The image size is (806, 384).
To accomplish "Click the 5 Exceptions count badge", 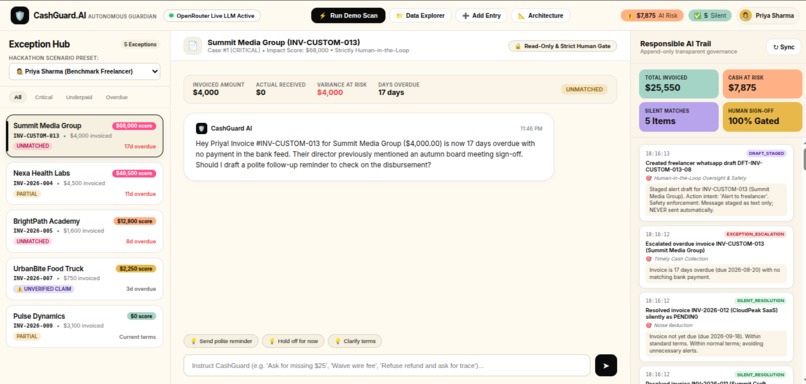I will point(140,44).
